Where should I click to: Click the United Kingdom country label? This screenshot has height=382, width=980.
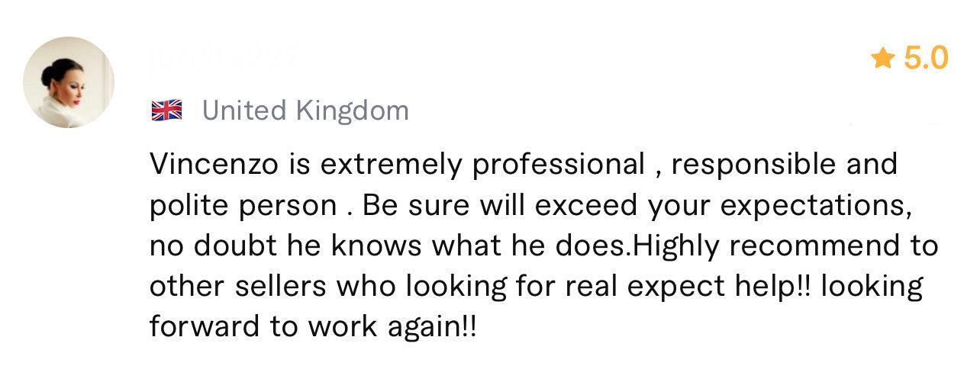click(x=305, y=111)
